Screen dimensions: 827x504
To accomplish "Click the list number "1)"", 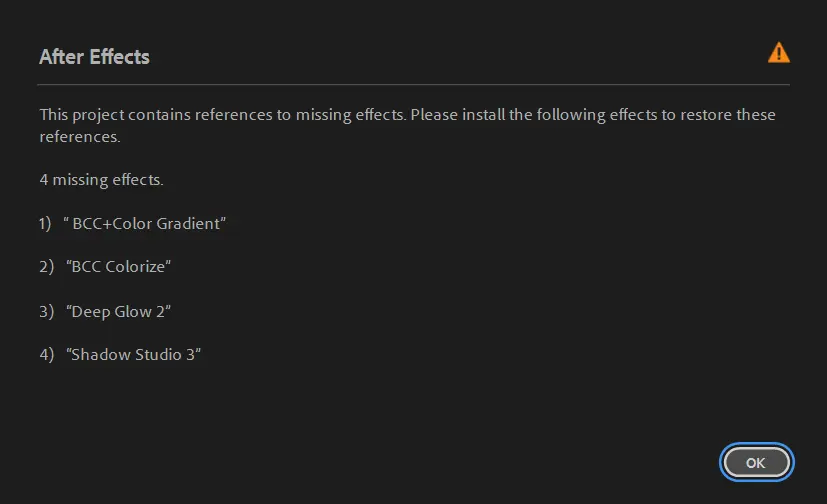I will (x=45, y=224).
